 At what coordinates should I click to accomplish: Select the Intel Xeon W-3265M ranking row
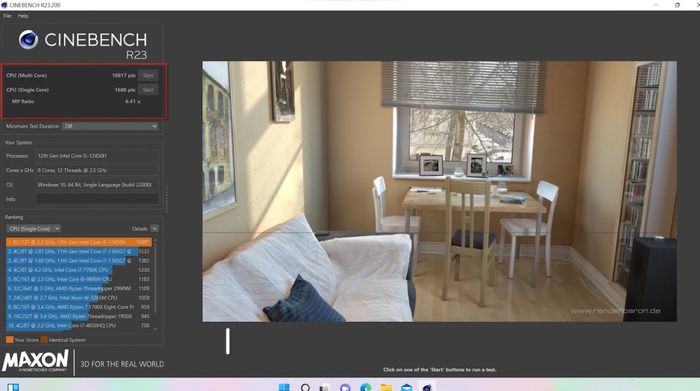pos(79,298)
